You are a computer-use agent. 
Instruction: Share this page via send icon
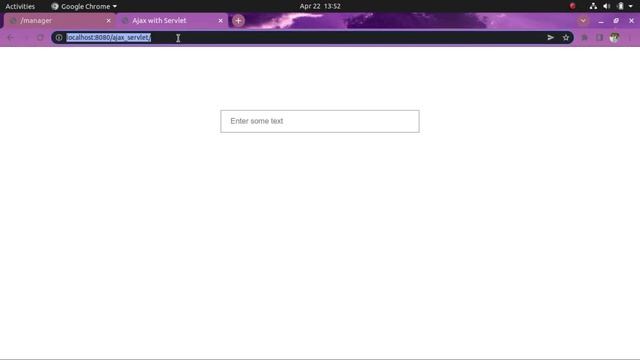point(551,38)
